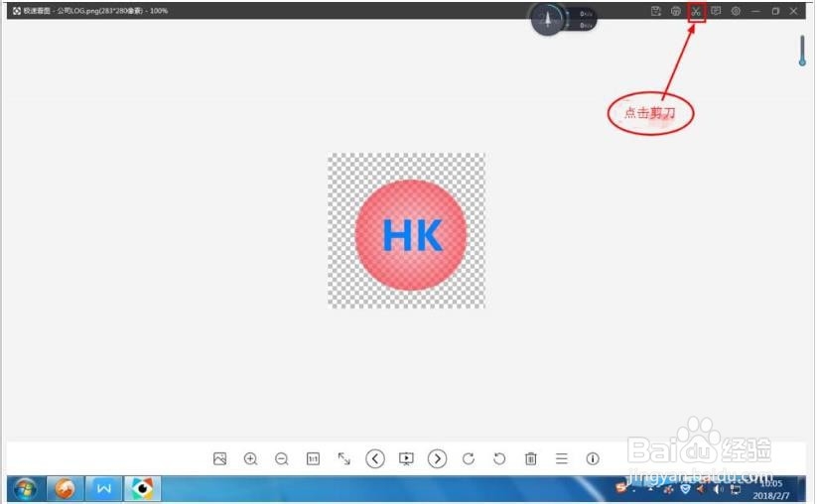Show image at actual size 1:1
817x504 pixels.
click(x=313, y=458)
